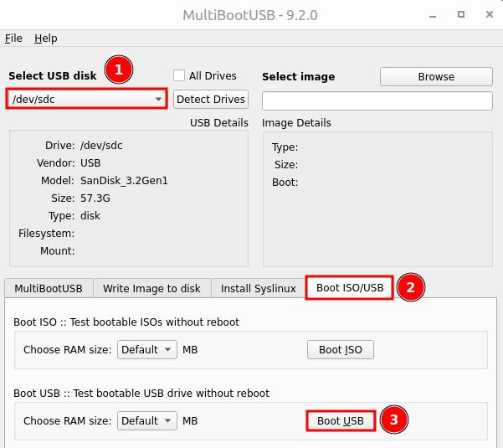The height and width of the screenshot is (448, 503).
Task: Click Browse to select an image
Action: click(436, 77)
